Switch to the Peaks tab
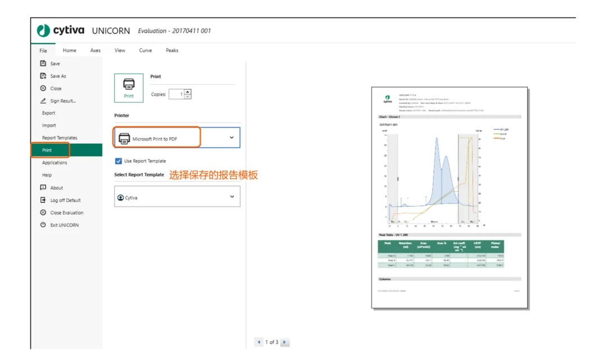This screenshot has width=607, height=364. click(x=172, y=51)
